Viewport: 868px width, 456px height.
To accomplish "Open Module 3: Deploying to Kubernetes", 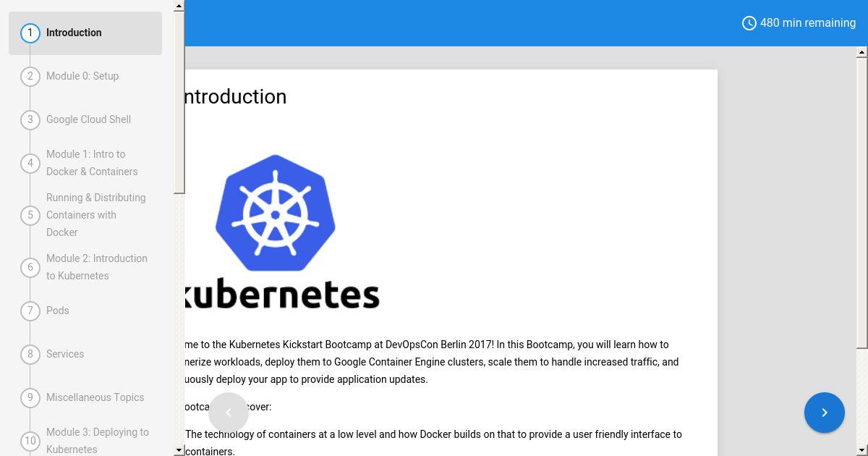I will [x=85, y=441].
